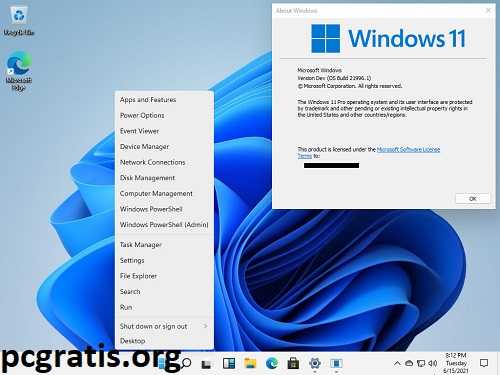Viewport: 500px width, 375px height.
Task: Choose Apps and Features in the menu
Action: 165,100
